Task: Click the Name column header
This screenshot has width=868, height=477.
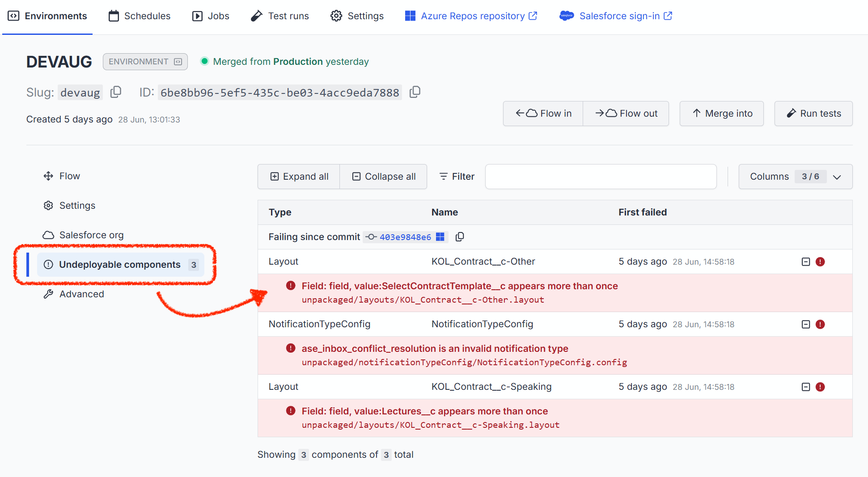Action: tap(445, 212)
